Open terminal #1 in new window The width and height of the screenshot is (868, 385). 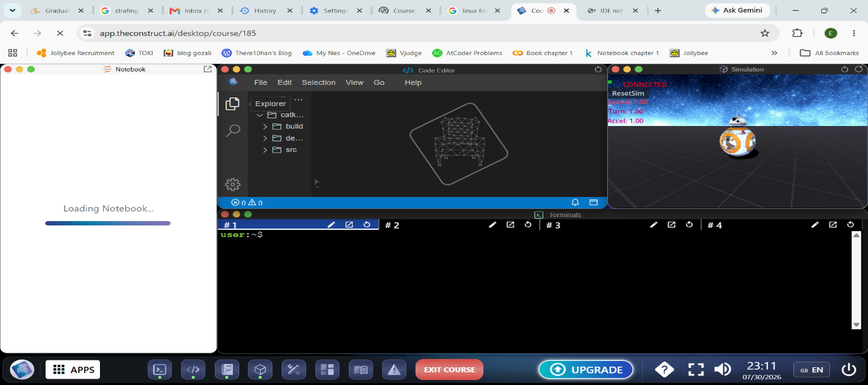[x=349, y=225]
